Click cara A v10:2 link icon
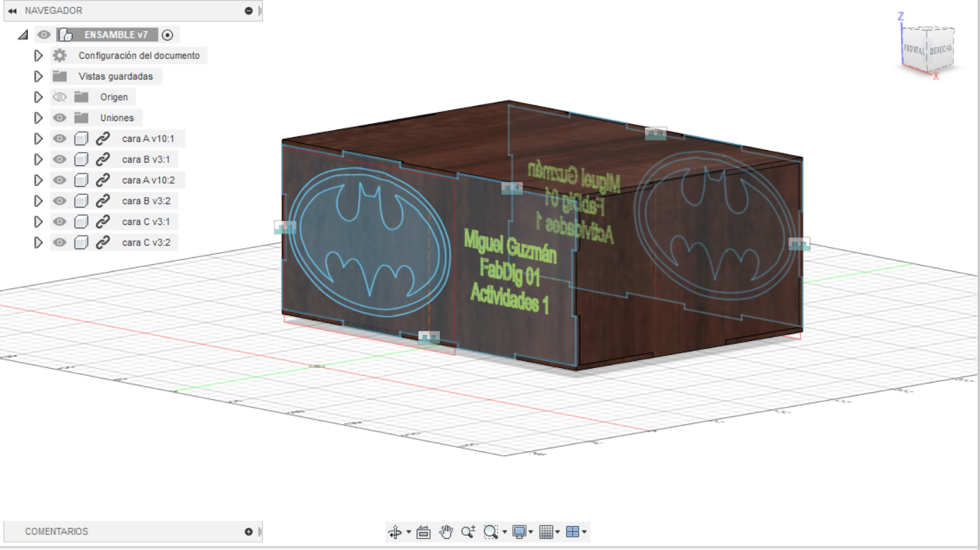 pyautogui.click(x=102, y=180)
